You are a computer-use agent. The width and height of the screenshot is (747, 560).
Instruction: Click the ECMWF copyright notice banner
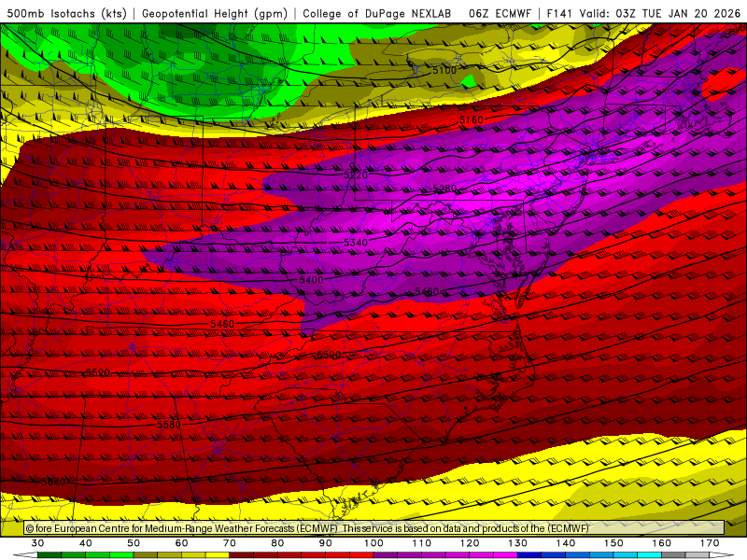coord(374,528)
